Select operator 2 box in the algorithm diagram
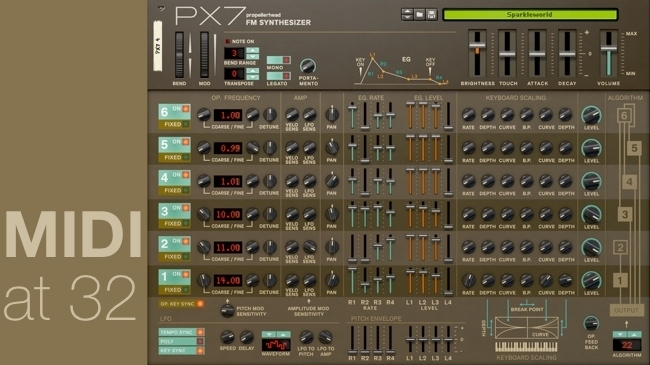The height and width of the screenshot is (365, 650). 620,248
